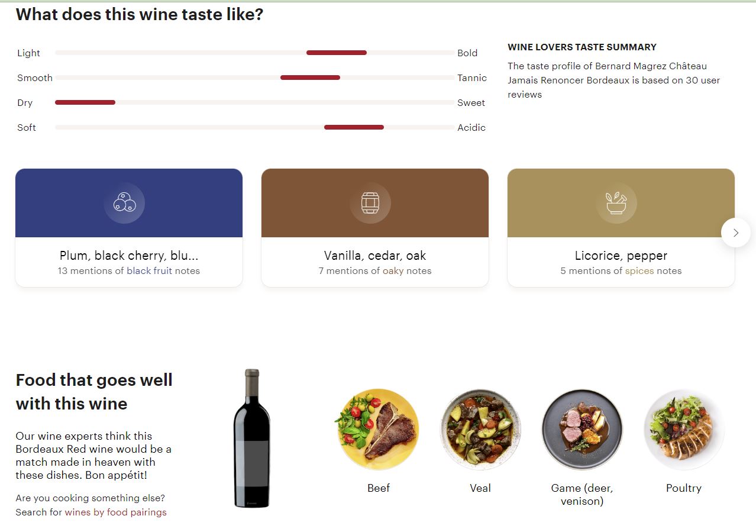756x532 pixels.
Task: Open the spices notes link
Action: pos(639,271)
